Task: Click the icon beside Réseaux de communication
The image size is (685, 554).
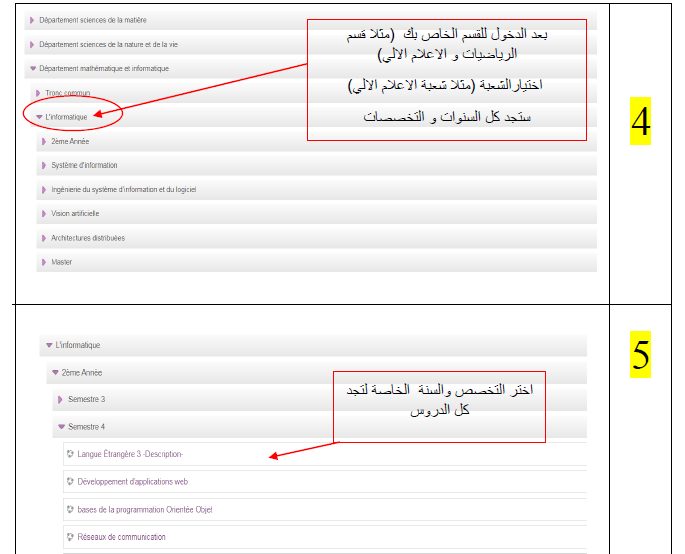Action: tap(70, 537)
